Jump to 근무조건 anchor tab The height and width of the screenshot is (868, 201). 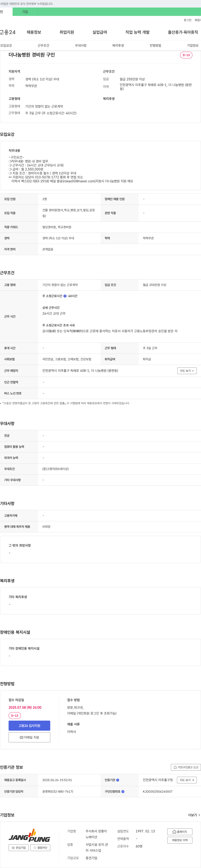coord(43,45)
